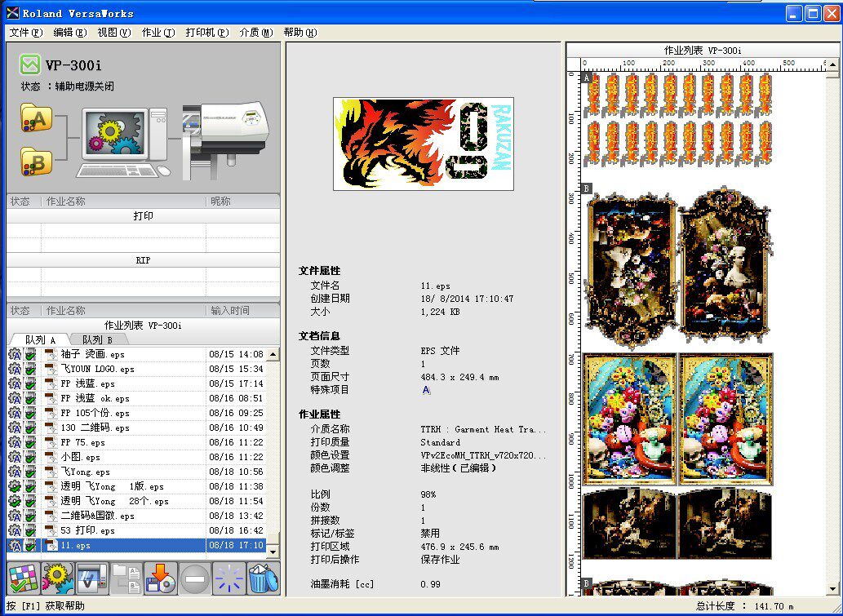Image resolution: width=843 pixels, height=616 pixels.
Task: Click the green VP-300i printer status icon
Action: [30, 64]
